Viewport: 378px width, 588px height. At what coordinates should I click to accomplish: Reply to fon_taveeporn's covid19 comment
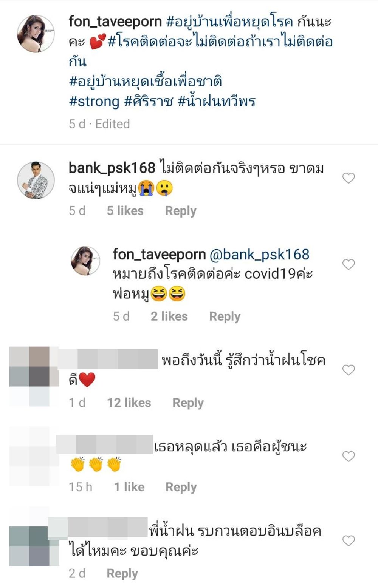tap(225, 316)
